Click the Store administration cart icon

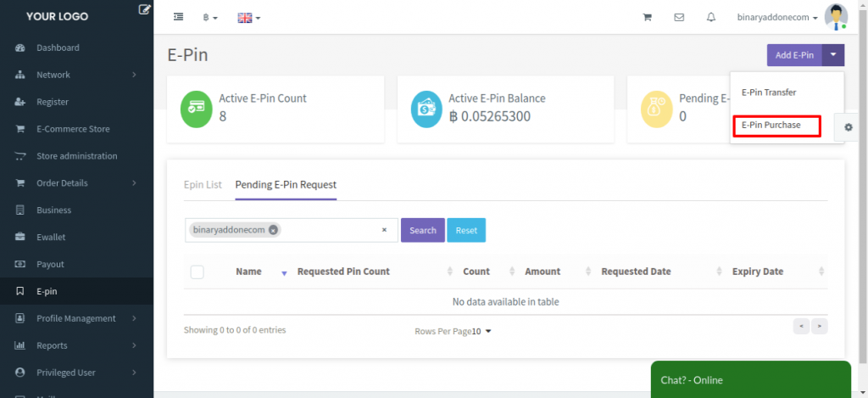click(20, 156)
